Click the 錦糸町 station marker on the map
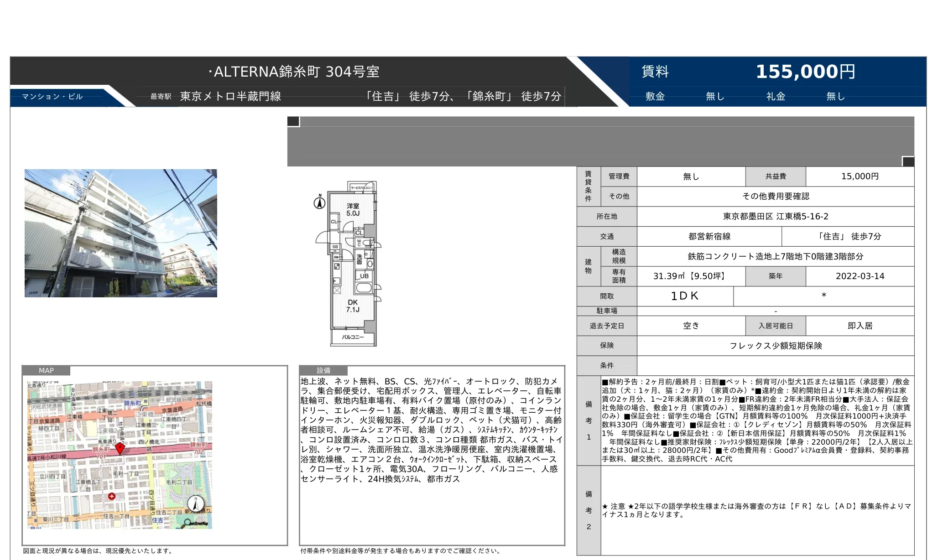Image resolution: width=938 pixels, height=560 pixels. coord(145,403)
